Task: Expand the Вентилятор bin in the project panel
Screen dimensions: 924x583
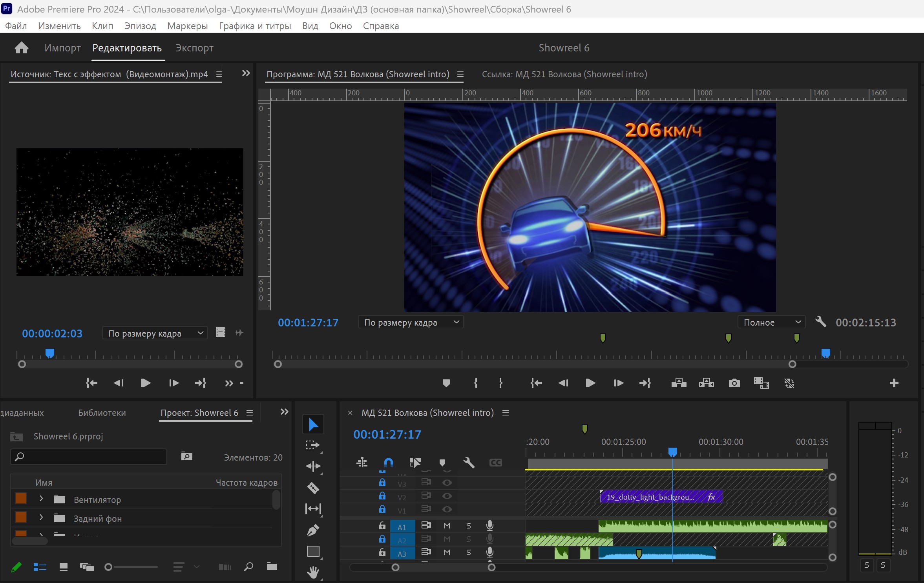Action: pos(40,499)
